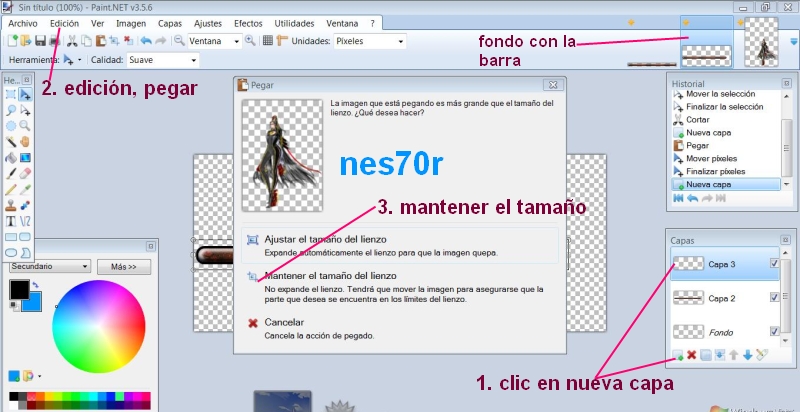Viewport: 800px width, 412px height.
Task: Choose Ajustar el tamaño del lienzo
Action: click(399, 245)
